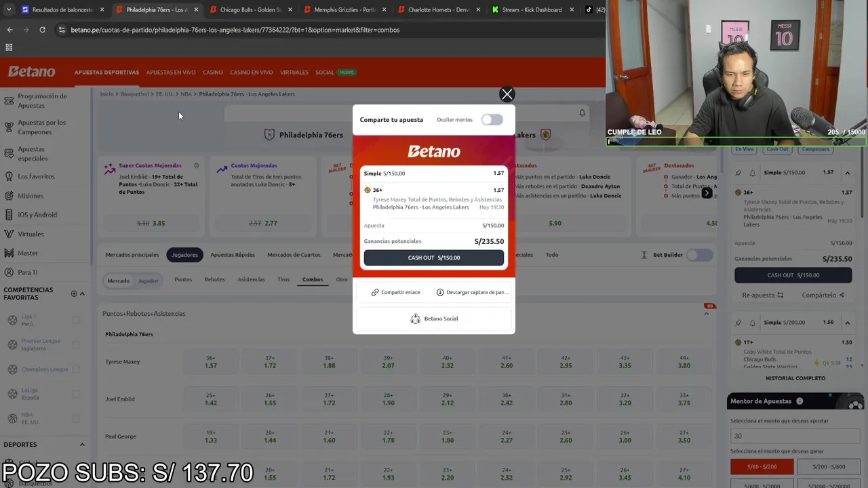
Task: Open Social Nuevo menu item
Action: 335,73
